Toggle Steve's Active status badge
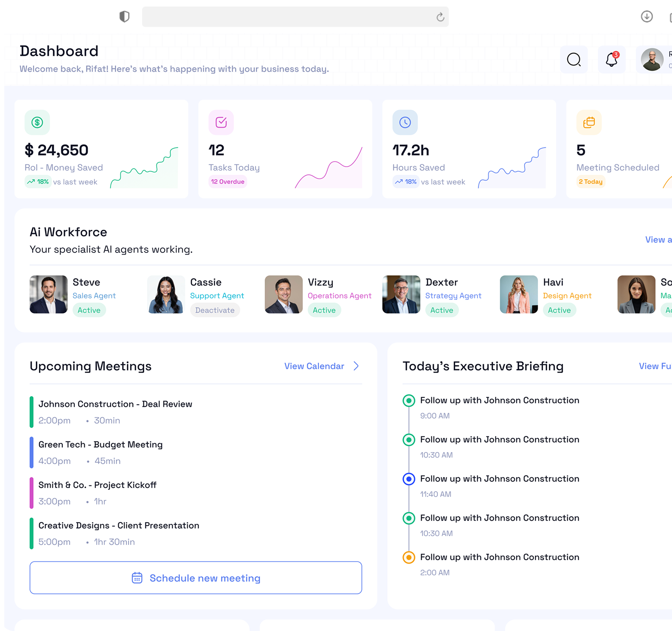The image size is (672, 631). (x=89, y=310)
